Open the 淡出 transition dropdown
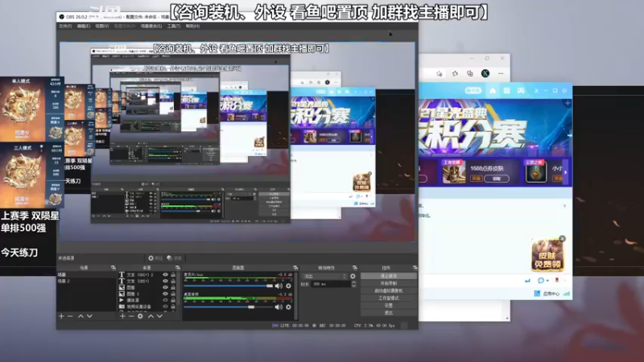Image resolution: width=644 pixels, height=362 pixels. click(x=324, y=276)
